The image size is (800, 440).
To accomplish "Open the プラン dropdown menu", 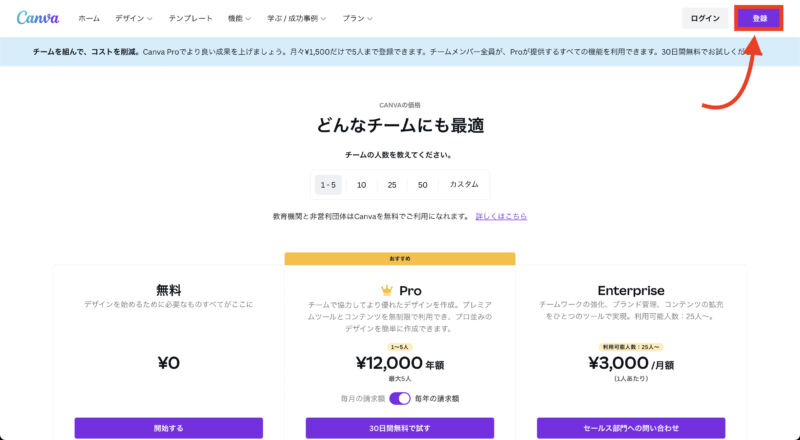I will click(x=357, y=18).
